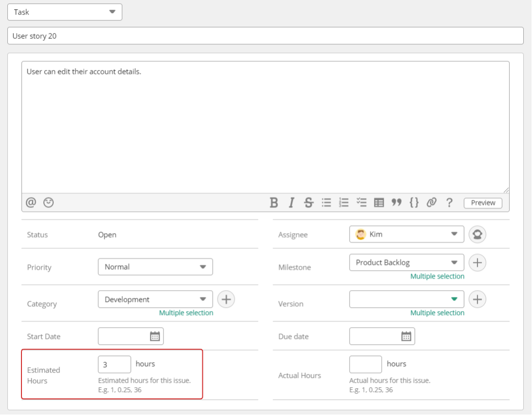Select the strikethrough formatting icon
This screenshot has height=415, width=532.
pos(309,202)
